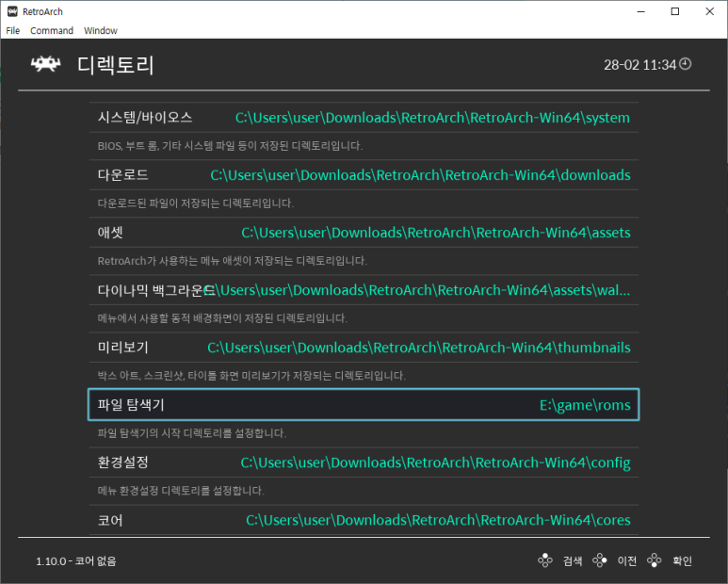Select the 코어 directory entry

364,520
